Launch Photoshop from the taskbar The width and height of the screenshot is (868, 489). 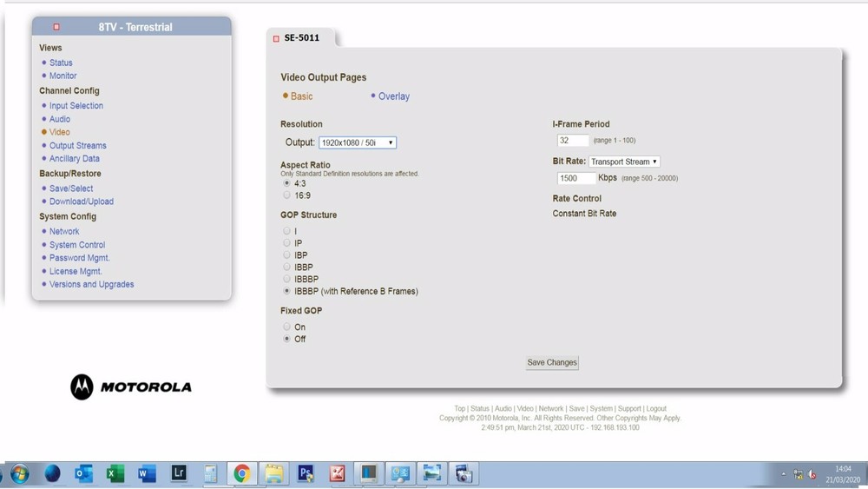point(306,473)
